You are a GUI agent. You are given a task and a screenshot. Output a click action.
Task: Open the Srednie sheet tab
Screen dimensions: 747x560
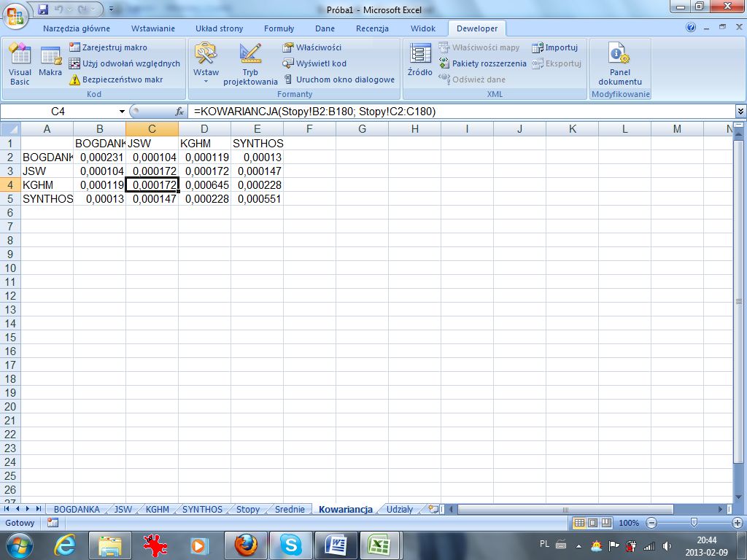pyautogui.click(x=290, y=509)
